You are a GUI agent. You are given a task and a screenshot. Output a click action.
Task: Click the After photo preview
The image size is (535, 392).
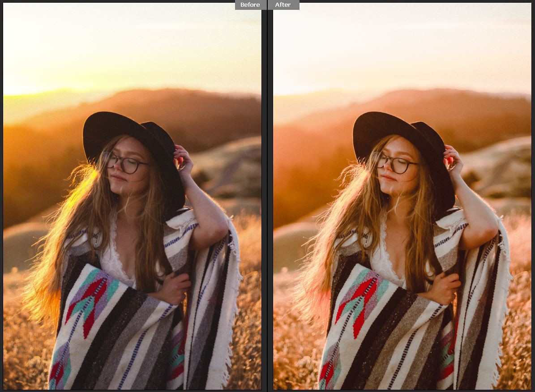pos(402,196)
